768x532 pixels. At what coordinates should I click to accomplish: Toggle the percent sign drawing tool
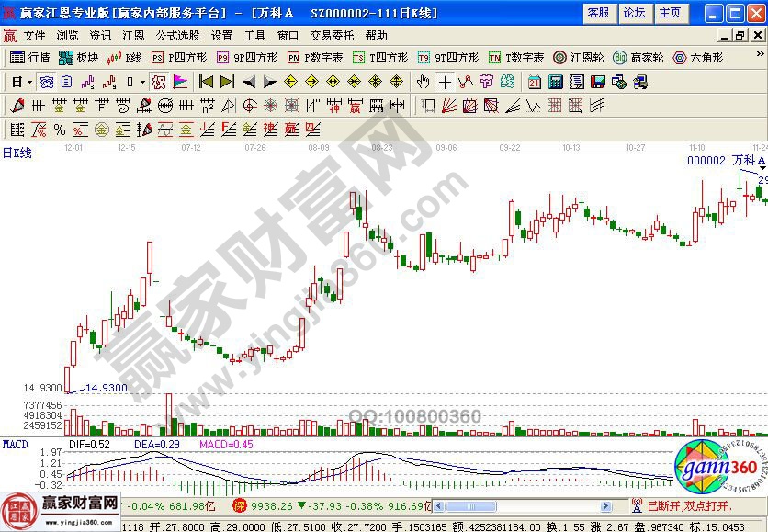click(60, 129)
